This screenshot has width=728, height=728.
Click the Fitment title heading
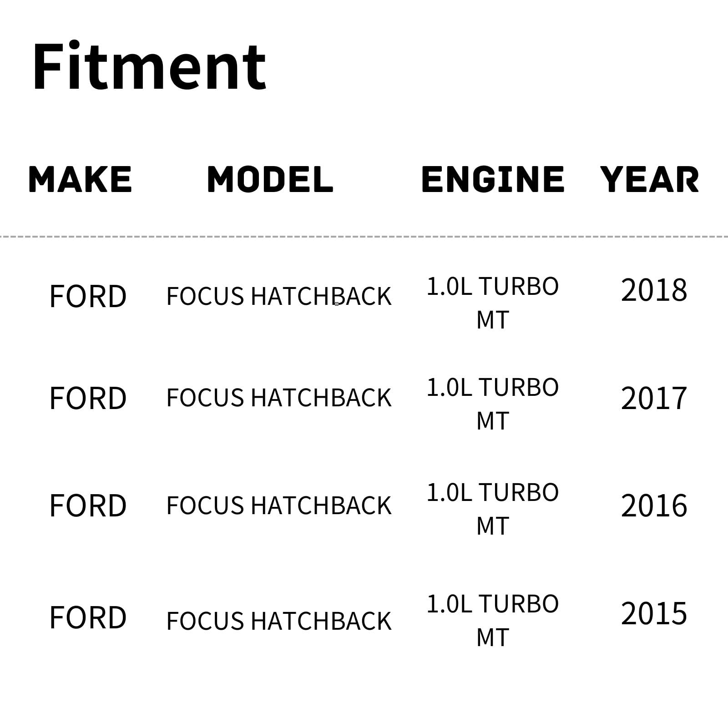[149, 66]
